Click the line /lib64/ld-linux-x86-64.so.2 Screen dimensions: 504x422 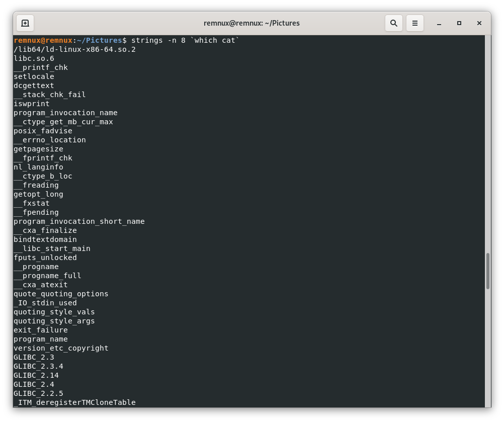[x=74, y=49]
